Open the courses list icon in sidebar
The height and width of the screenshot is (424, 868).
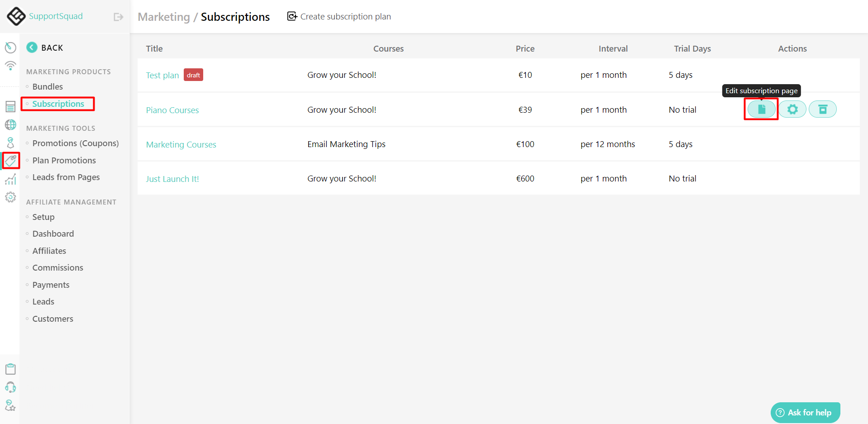[10, 106]
